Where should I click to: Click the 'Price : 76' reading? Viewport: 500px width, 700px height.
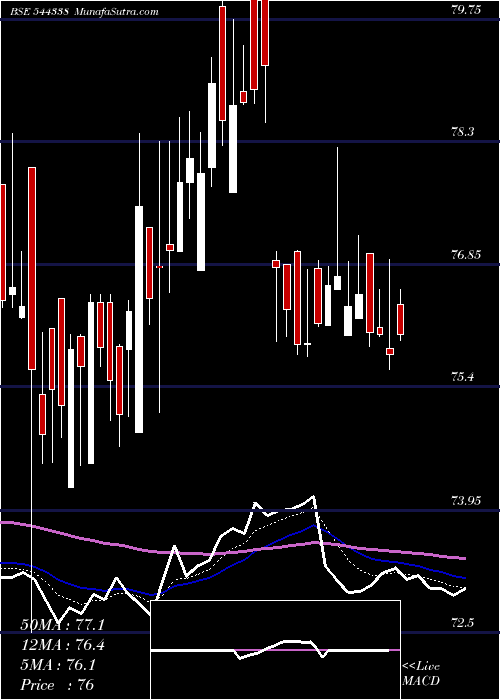[x=57, y=685]
